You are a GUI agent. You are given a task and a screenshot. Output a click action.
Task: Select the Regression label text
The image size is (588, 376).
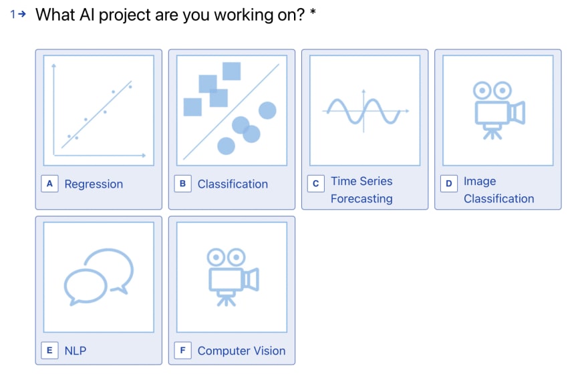(x=94, y=184)
